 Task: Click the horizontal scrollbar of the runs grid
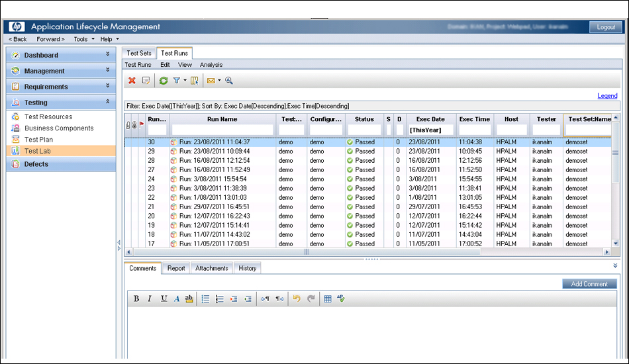[x=307, y=251]
